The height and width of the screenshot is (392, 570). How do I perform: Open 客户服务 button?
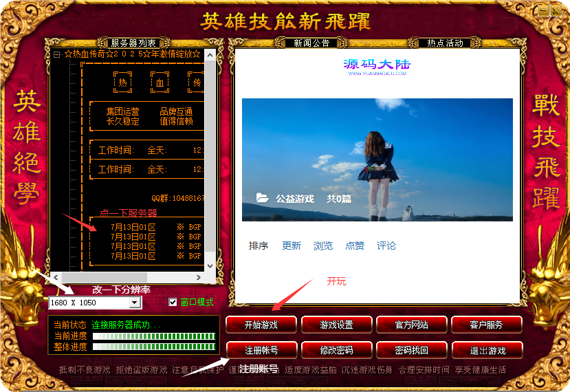coord(486,325)
